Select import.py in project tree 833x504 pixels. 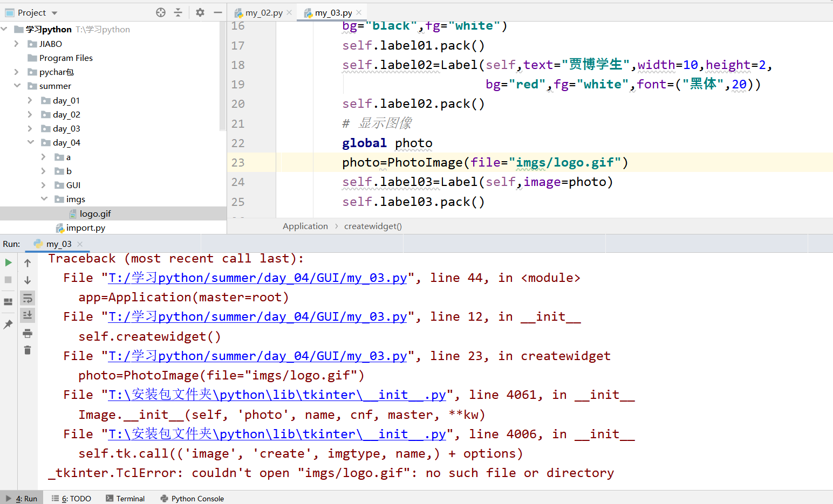coord(85,227)
